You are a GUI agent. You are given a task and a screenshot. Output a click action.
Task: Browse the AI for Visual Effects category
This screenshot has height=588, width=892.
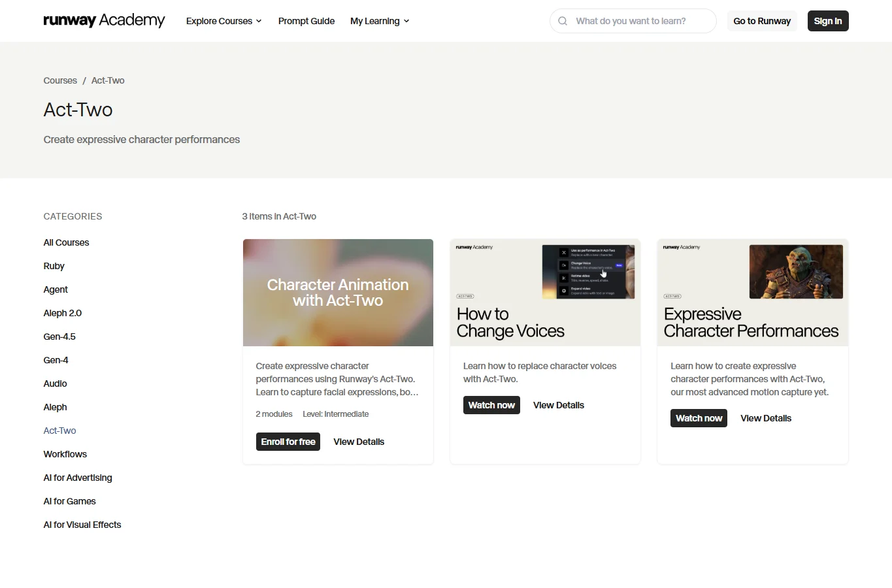[82, 525]
